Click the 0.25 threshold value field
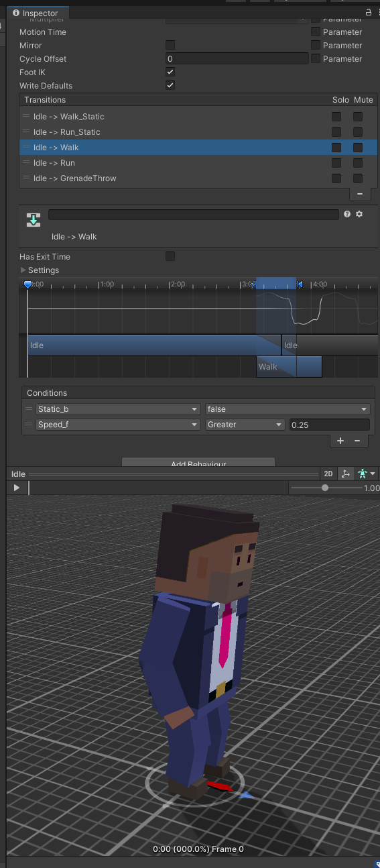The image size is (380, 868). coord(329,424)
